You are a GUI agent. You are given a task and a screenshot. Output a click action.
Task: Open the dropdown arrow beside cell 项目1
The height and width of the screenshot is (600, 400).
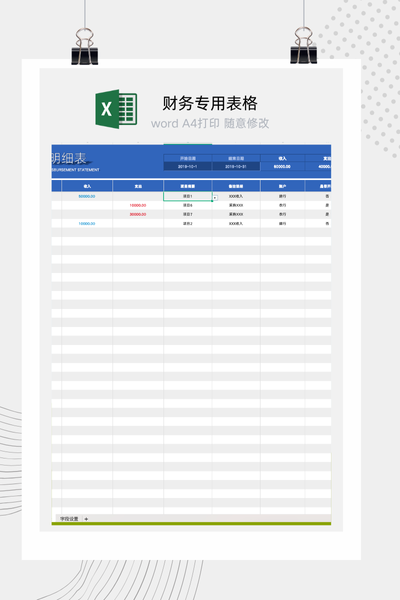[215, 198]
